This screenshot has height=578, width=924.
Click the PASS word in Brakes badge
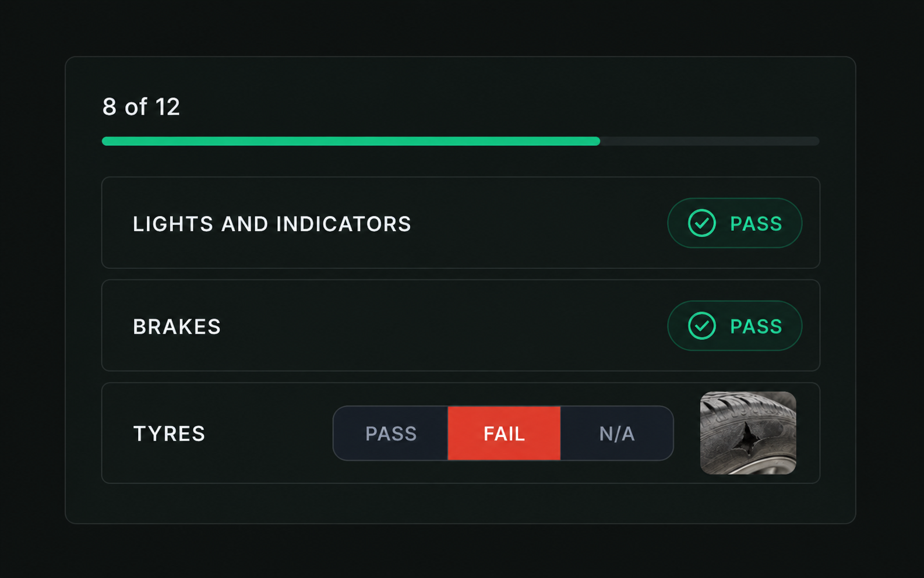tap(756, 326)
